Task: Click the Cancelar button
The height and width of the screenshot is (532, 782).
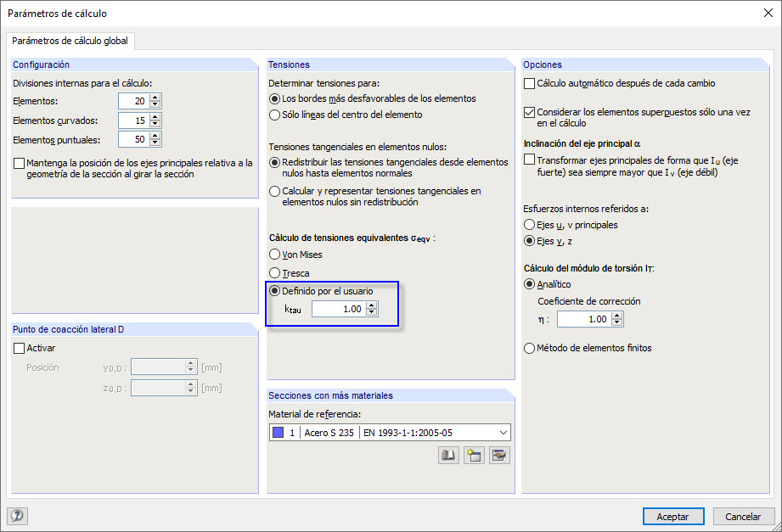Action: [x=743, y=517]
